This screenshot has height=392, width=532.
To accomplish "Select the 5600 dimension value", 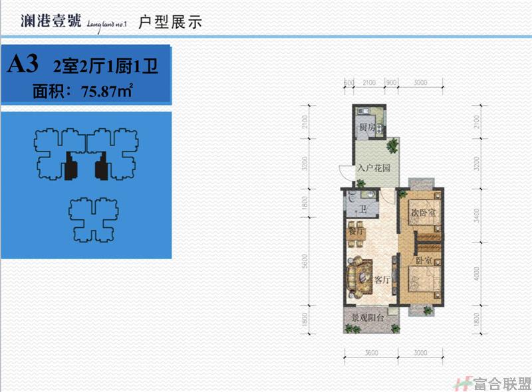I will 305,261.
